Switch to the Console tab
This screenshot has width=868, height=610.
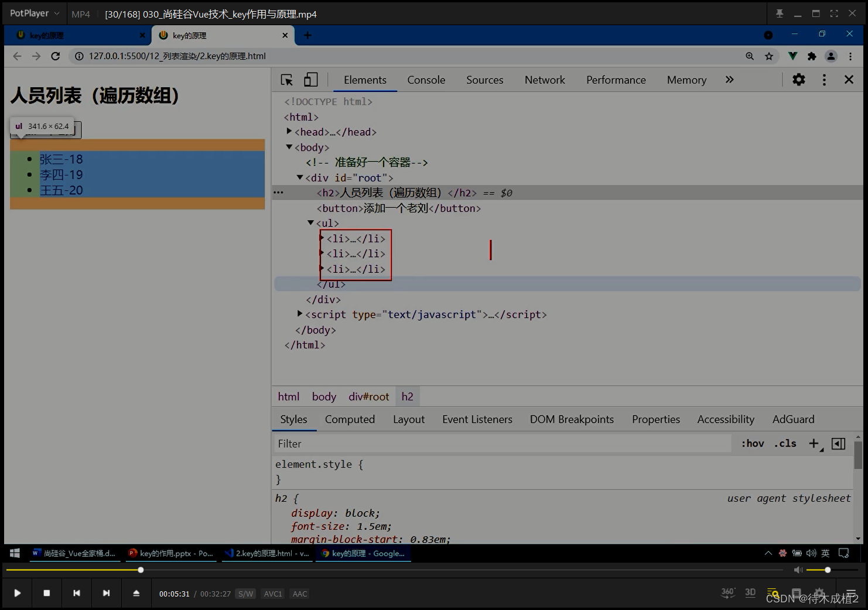[426, 80]
